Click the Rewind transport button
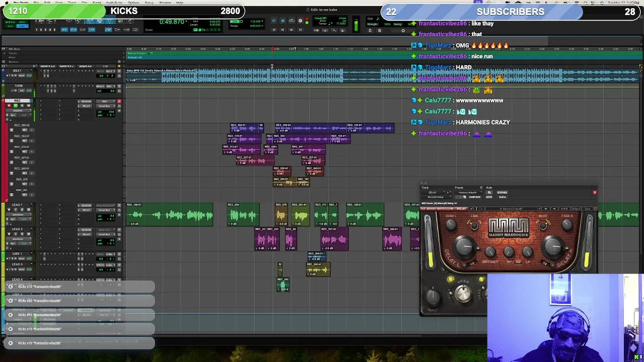This screenshot has height=362, width=644. (x=282, y=30)
